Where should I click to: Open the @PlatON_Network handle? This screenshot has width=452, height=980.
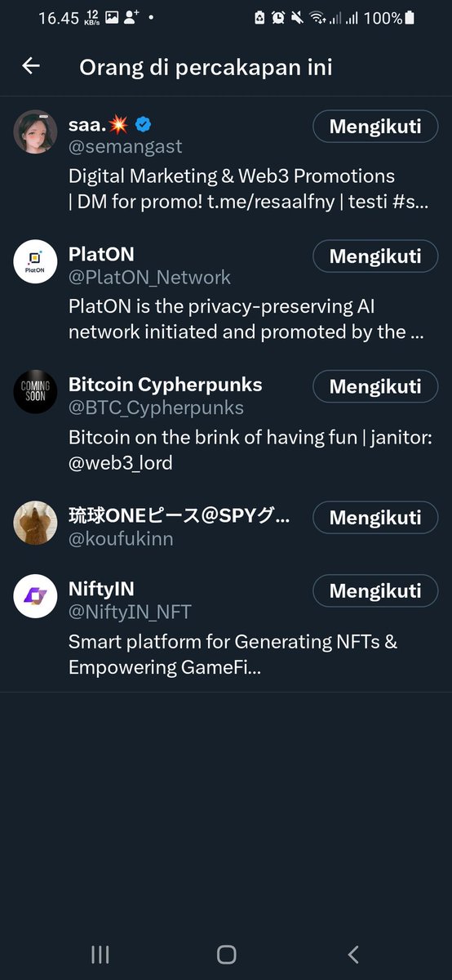[x=149, y=278]
